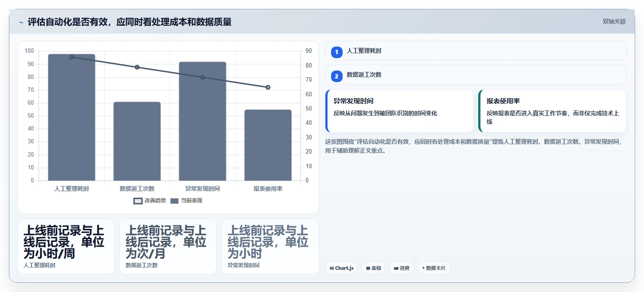This screenshot has height=292, width=644.
Task: Click the 数据返工次数 bar in chart
Action: (137, 142)
